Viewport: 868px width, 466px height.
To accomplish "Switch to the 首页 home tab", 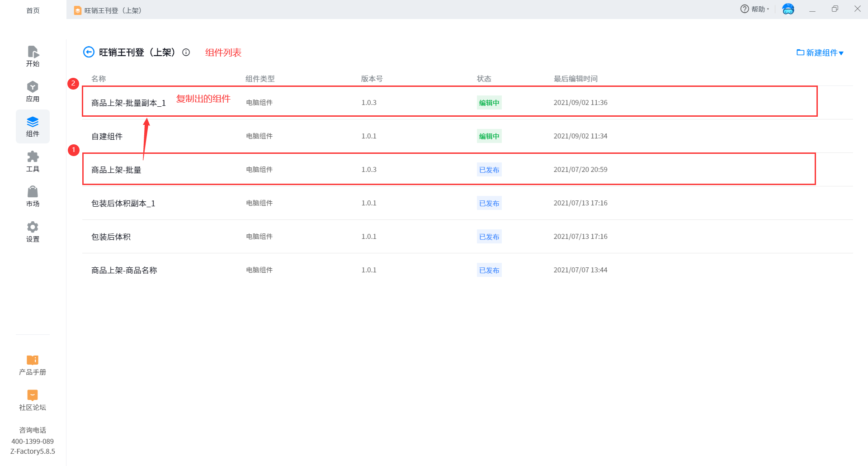I will click(33, 10).
